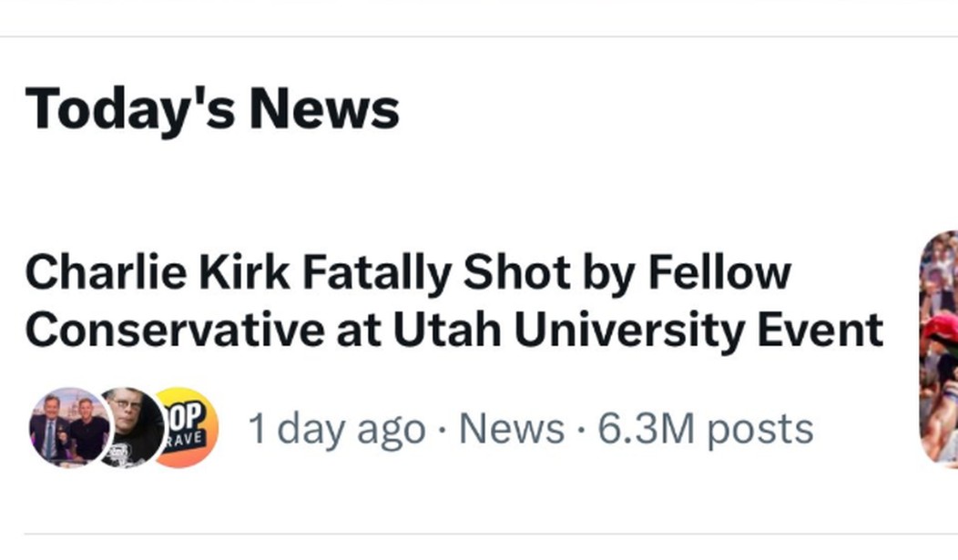
Task: Click "Conservative at Utah University Event" headline line
Action: pyautogui.click(x=453, y=331)
